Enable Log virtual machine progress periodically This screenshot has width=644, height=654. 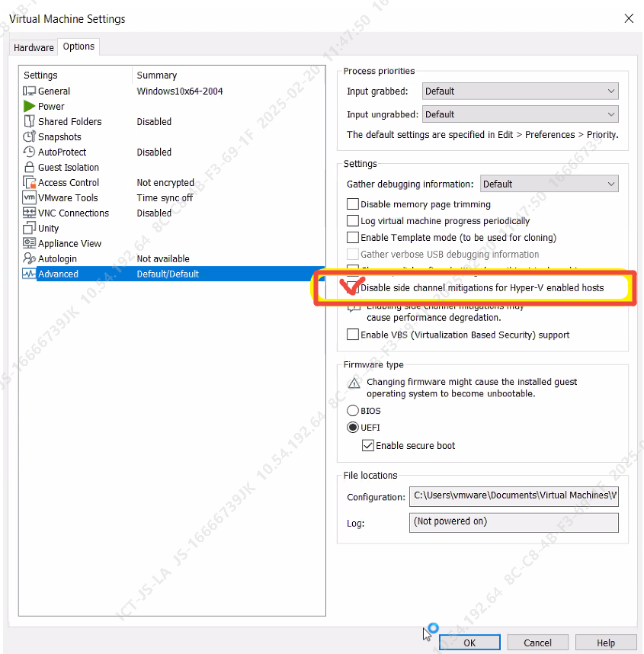(x=353, y=220)
